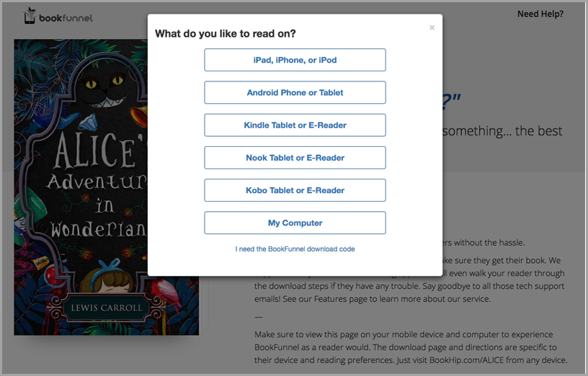Select Android Phone or Tablet

[295, 93]
